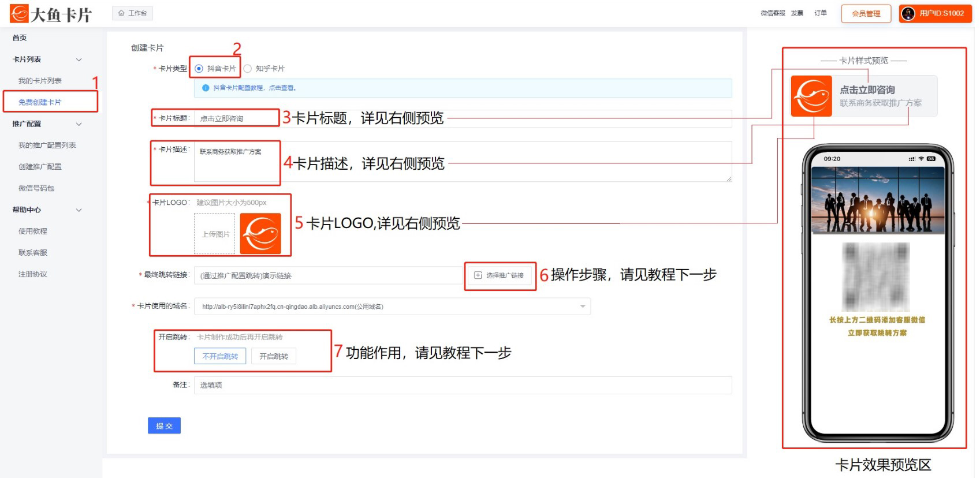Click the orange logo in card preview
This screenshot has width=980, height=478.
811,96
